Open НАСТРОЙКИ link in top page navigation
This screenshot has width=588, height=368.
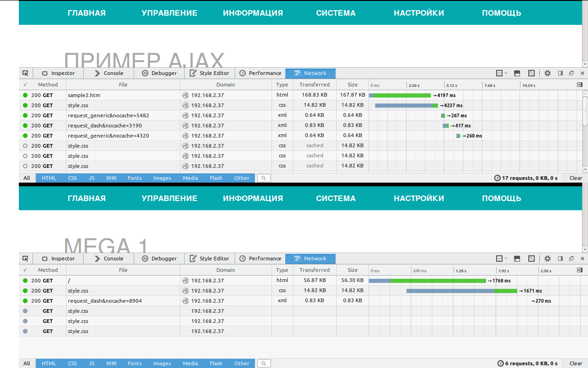tap(418, 13)
